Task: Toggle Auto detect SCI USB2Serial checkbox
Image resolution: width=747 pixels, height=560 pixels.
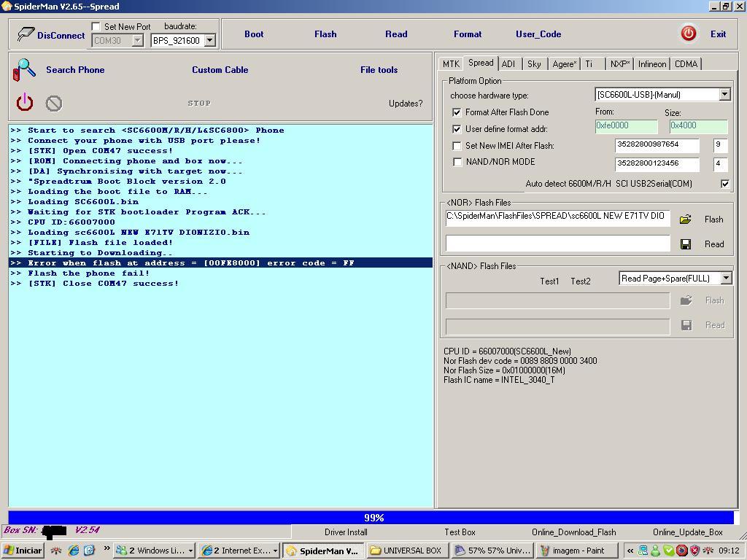Action: point(724,184)
